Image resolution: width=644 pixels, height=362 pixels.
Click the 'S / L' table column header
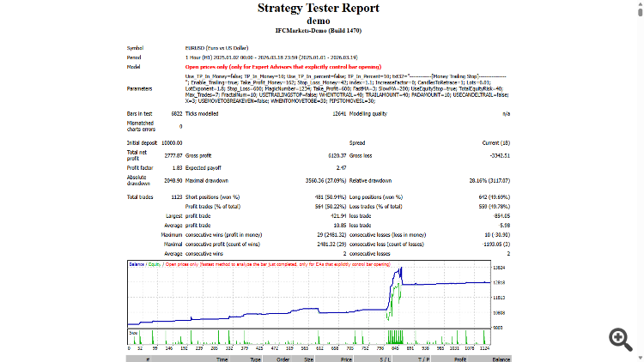(386, 359)
